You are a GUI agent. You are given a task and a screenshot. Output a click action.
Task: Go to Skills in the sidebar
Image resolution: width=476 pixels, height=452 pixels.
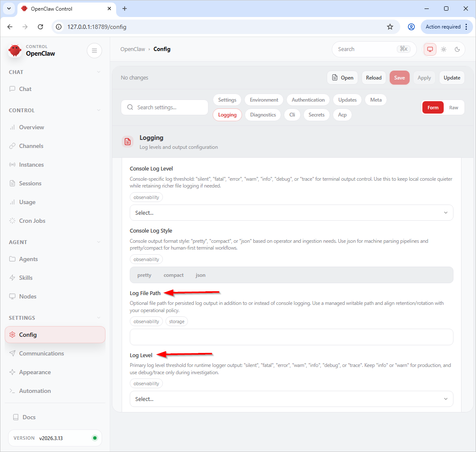click(26, 278)
